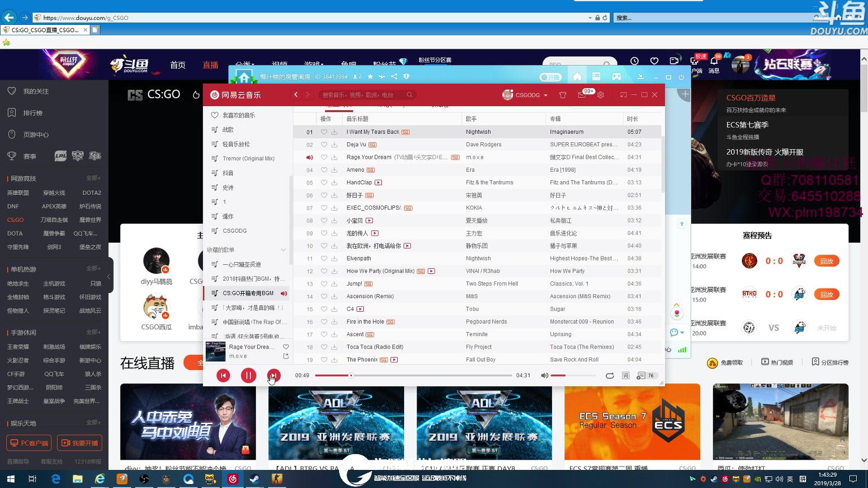The height and width of the screenshot is (488, 868).
Task: Click artist Nightwish on song 01
Action: (478, 132)
